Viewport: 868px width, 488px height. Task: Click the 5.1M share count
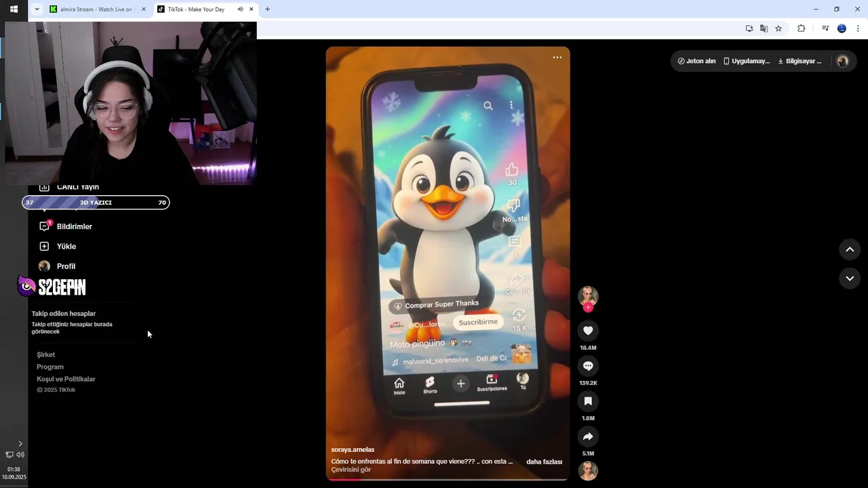pyautogui.click(x=588, y=453)
